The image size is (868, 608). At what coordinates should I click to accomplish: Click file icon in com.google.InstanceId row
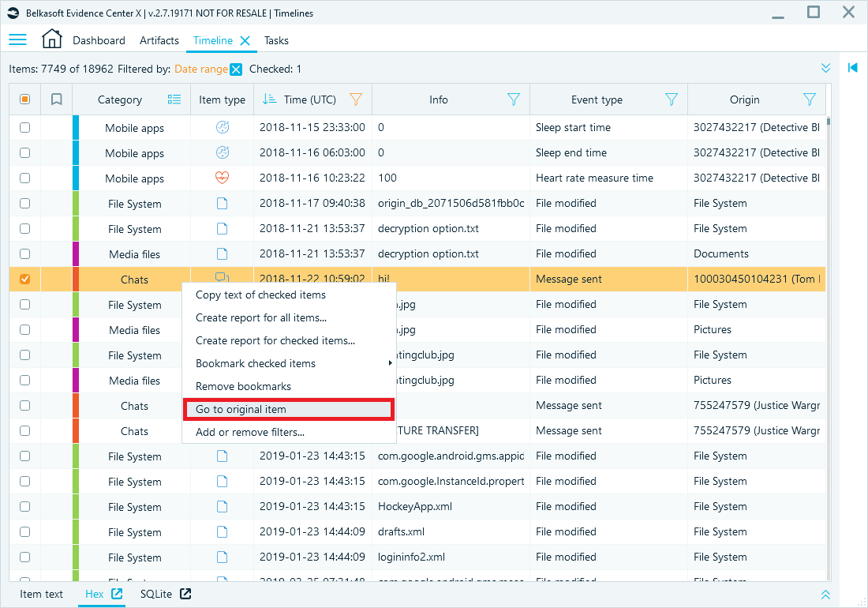point(222,481)
